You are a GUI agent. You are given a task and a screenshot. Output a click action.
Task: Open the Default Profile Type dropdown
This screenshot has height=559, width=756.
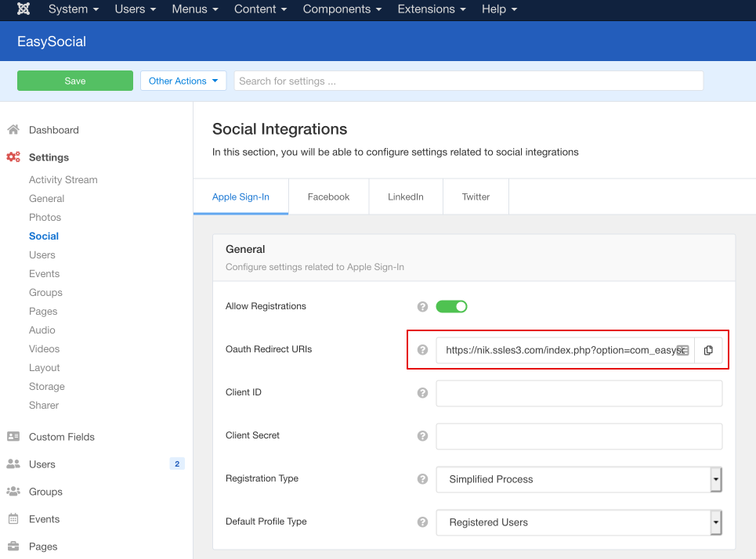(579, 522)
